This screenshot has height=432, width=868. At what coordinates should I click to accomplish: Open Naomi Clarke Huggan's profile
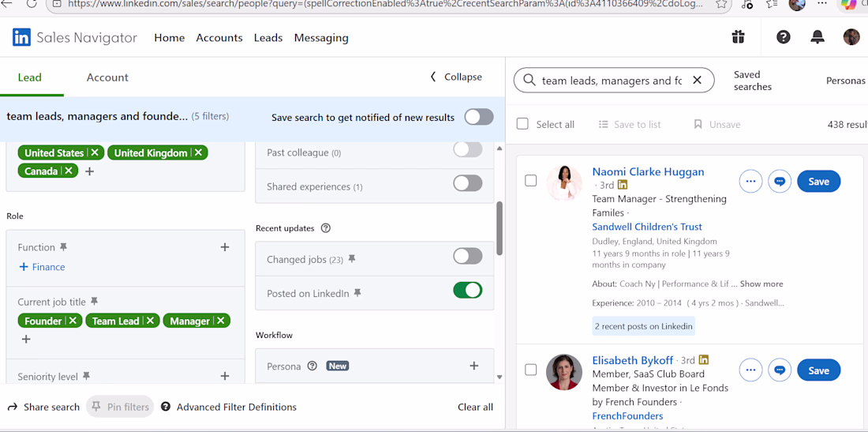pyautogui.click(x=648, y=171)
